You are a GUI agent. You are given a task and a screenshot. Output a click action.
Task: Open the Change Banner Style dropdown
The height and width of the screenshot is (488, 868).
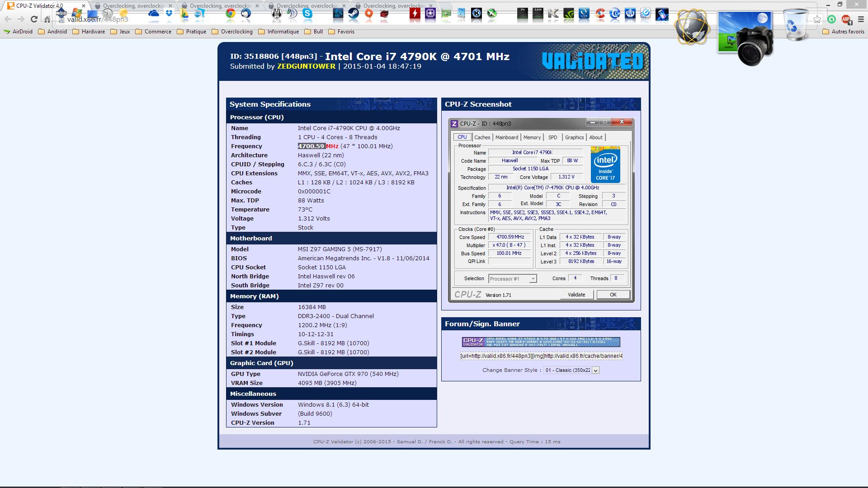point(571,370)
